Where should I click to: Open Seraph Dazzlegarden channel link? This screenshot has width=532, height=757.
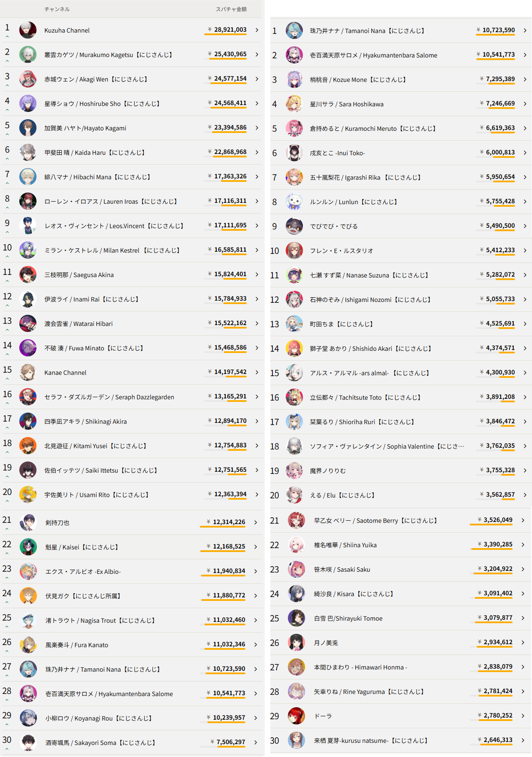[109, 397]
